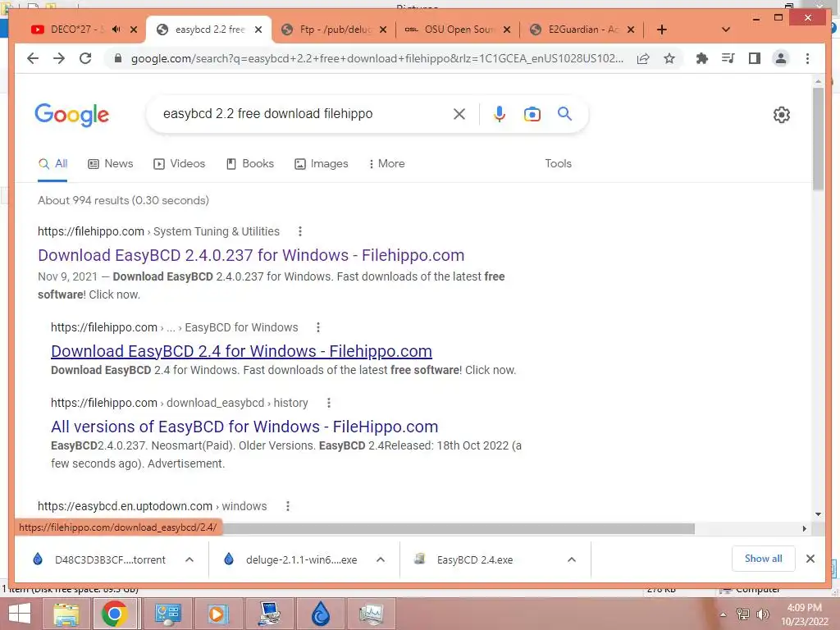
Task: Share this page using the share icon
Action: tap(643, 58)
